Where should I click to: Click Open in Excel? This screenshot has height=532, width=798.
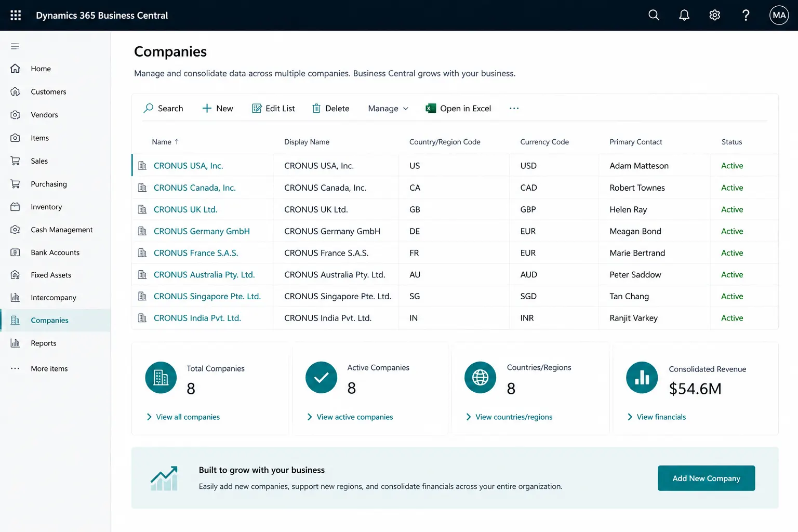point(458,109)
